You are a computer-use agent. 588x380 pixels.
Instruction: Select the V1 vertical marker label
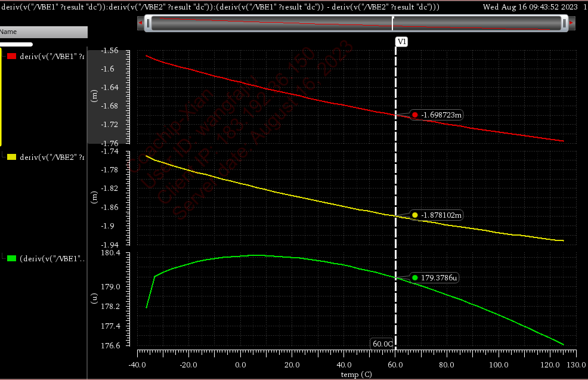[x=402, y=42]
